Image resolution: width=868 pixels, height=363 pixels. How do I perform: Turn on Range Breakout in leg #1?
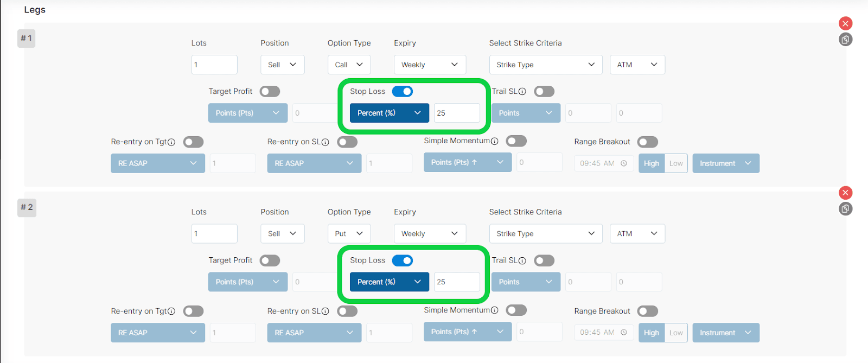coord(647,142)
